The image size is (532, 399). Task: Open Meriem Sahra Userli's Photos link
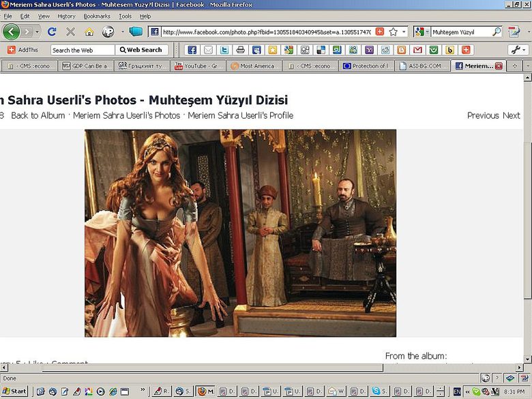127,115
